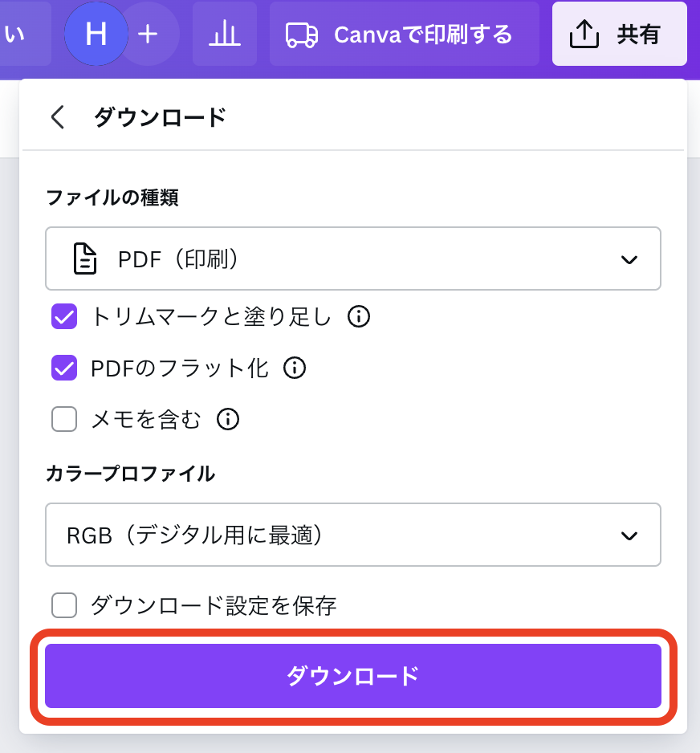700x753 pixels.
Task: Click info icon next to メモを含む
Action: click(x=229, y=419)
